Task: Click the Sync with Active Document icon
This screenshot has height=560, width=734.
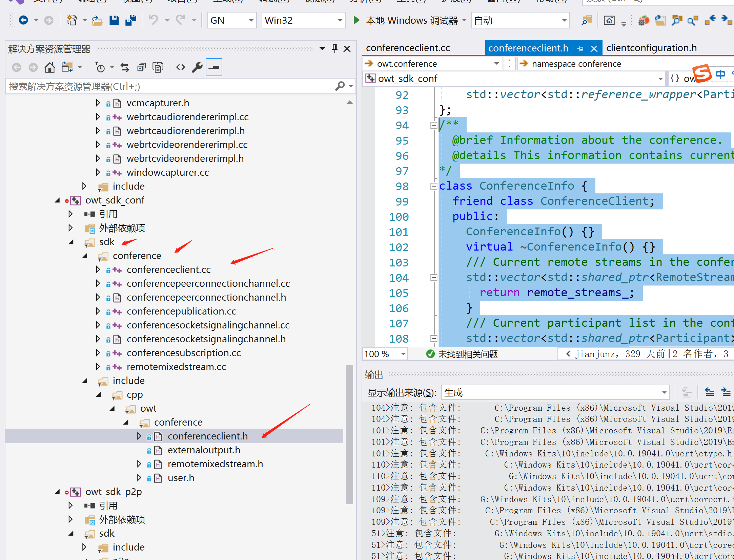Action: (125, 67)
